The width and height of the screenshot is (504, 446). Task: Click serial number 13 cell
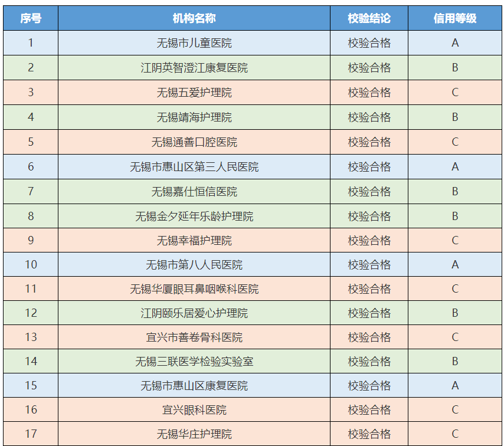31,337
